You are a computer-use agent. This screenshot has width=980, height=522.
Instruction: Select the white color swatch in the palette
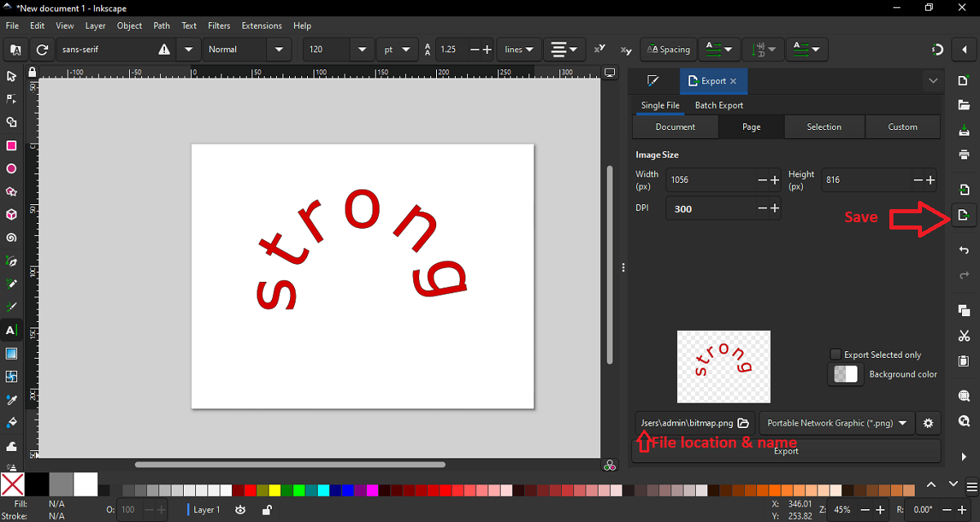[x=86, y=484]
